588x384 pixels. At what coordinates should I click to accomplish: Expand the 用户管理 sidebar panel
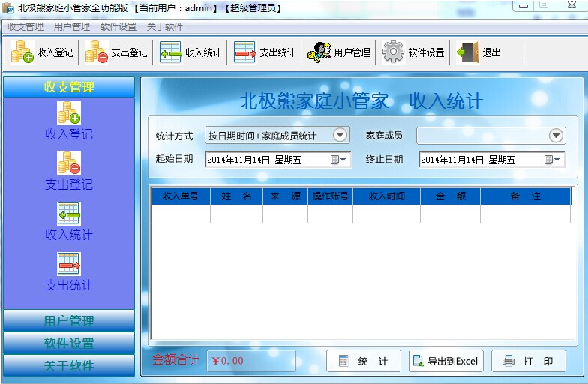(x=69, y=321)
